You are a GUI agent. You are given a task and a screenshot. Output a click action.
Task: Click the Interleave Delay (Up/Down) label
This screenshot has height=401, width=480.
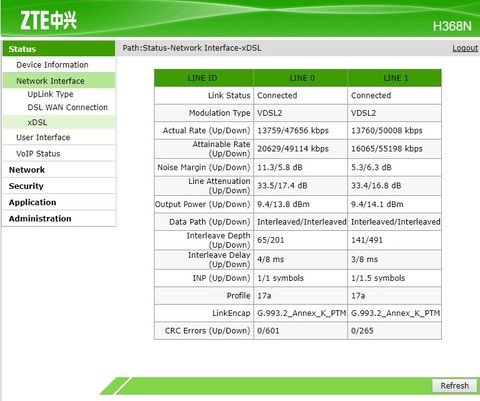pyautogui.click(x=219, y=260)
